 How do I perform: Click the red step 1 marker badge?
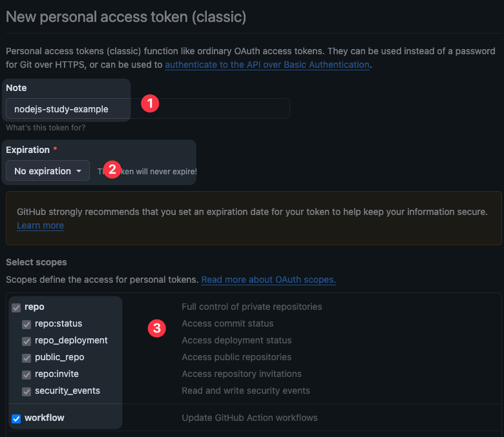[150, 103]
